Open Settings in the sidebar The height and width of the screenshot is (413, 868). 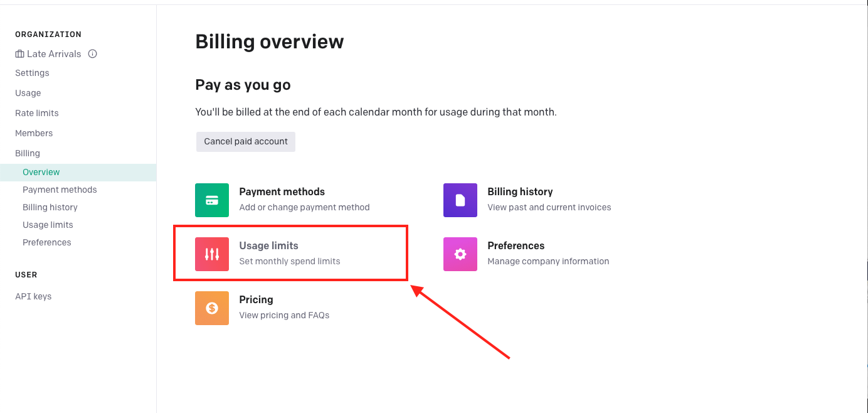(32, 73)
